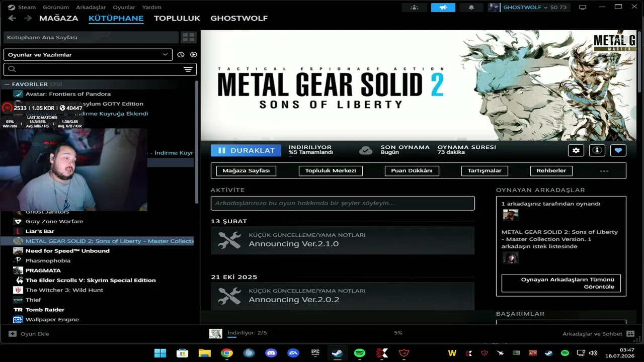
Task: Select Wallpaper Engine in library
Action: [x=52, y=320]
